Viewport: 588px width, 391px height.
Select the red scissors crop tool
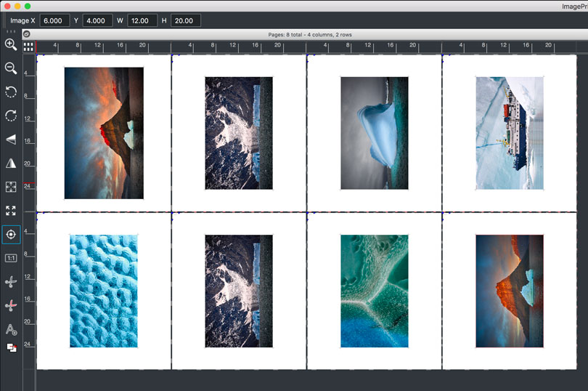(10, 305)
